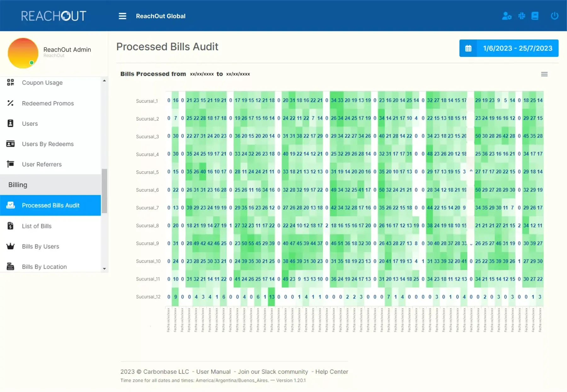The width and height of the screenshot is (567, 392).
Task: Open date range 1/6/2023 - 25/7/2023 picker
Action: pyautogui.click(x=509, y=48)
